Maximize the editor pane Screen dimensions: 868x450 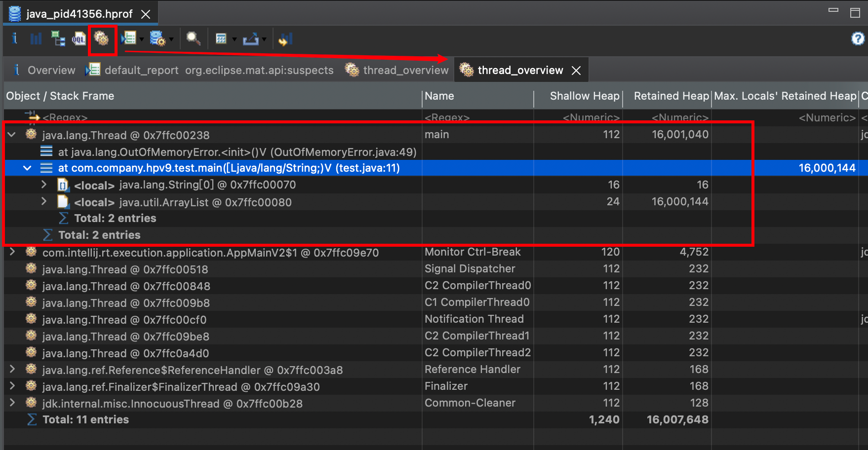click(x=855, y=13)
